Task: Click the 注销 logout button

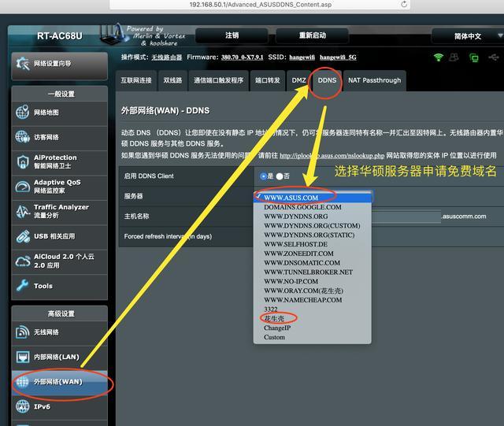Action: [x=232, y=35]
